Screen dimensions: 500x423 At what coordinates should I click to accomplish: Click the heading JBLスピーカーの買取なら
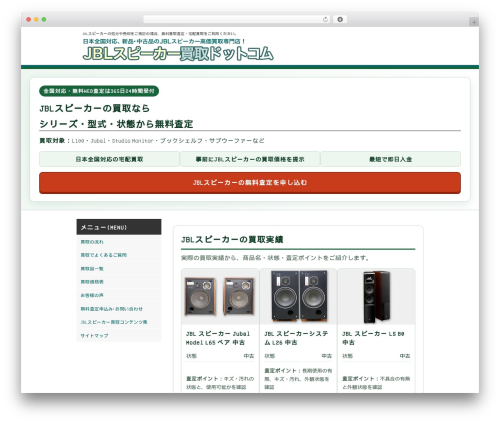pyautogui.click(x=95, y=108)
